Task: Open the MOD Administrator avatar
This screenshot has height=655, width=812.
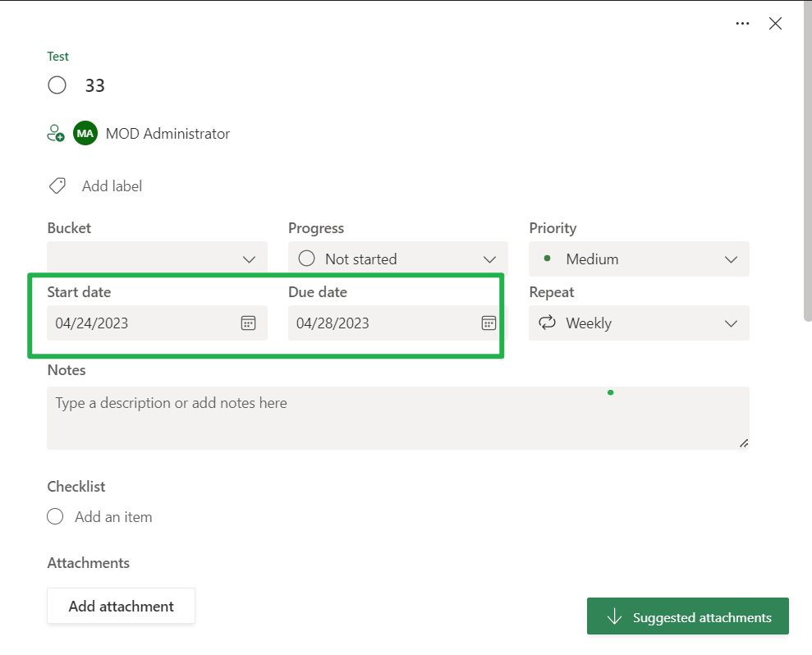Action: [x=85, y=133]
